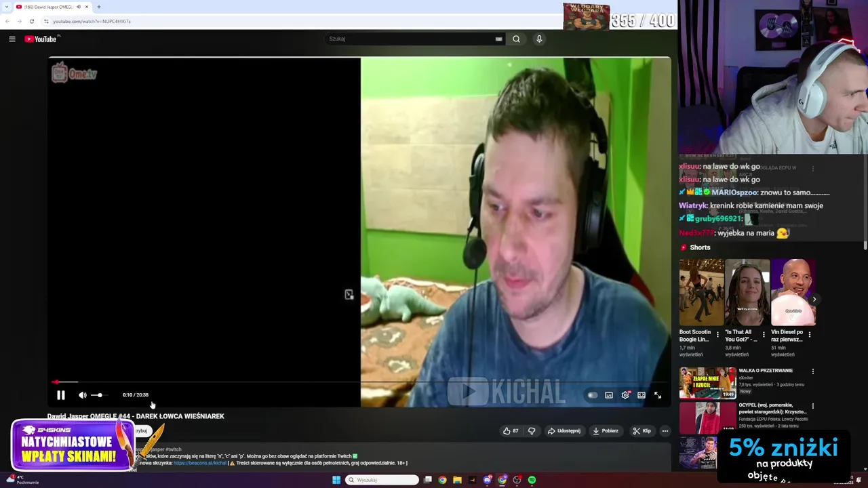The height and width of the screenshot is (488, 868).
Task: Show next Shorts with the right arrow
Action: pyautogui.click(x=814, y=299)
